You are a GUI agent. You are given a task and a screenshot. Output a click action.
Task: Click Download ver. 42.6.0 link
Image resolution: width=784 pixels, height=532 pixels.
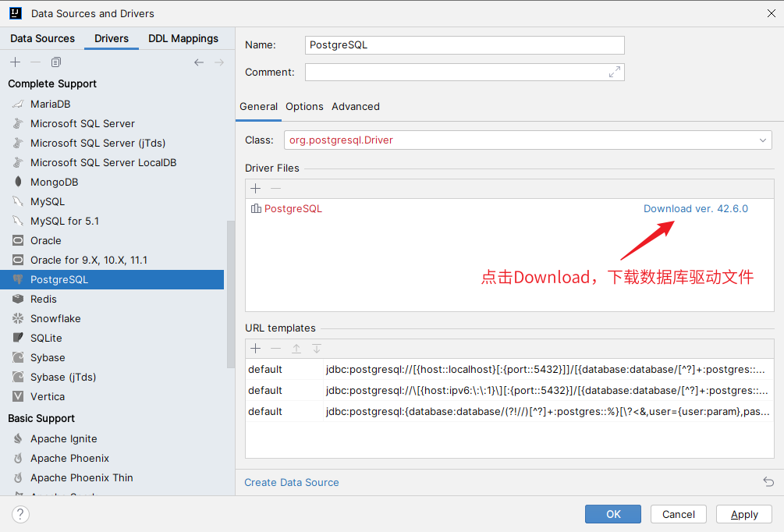(695, 208)
